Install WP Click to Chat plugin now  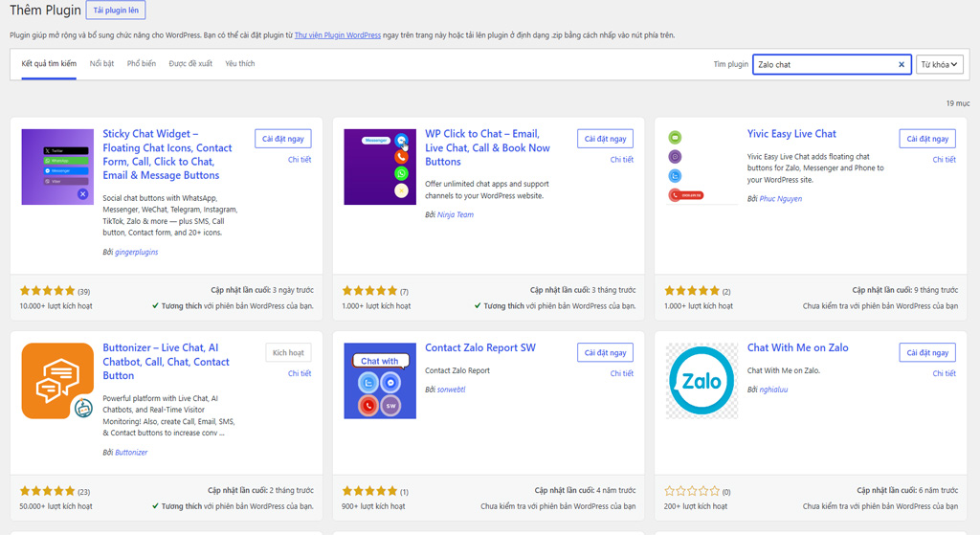(605, 139)
